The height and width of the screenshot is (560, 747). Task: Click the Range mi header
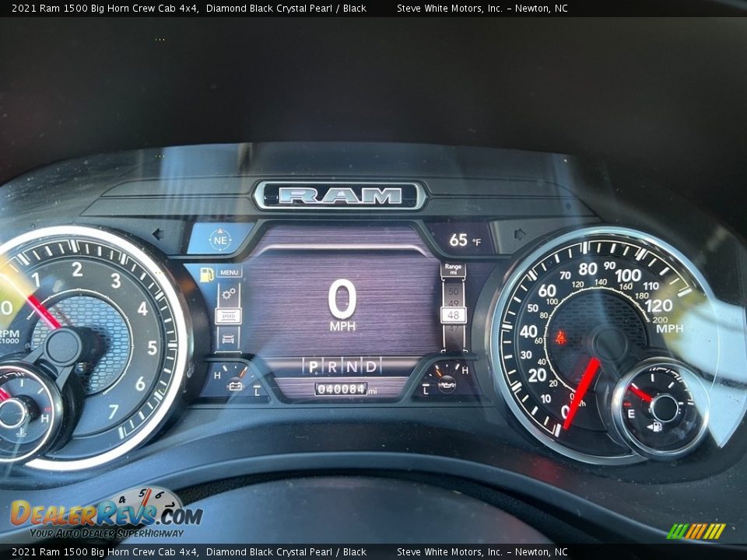point(453,269)
